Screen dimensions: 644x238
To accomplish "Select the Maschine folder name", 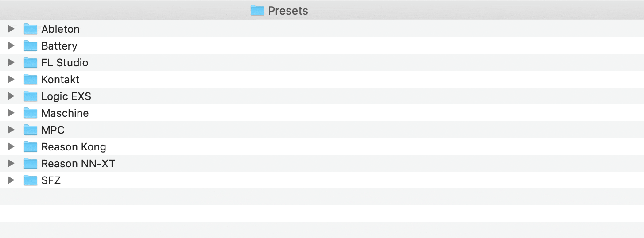I will (65, 113).
